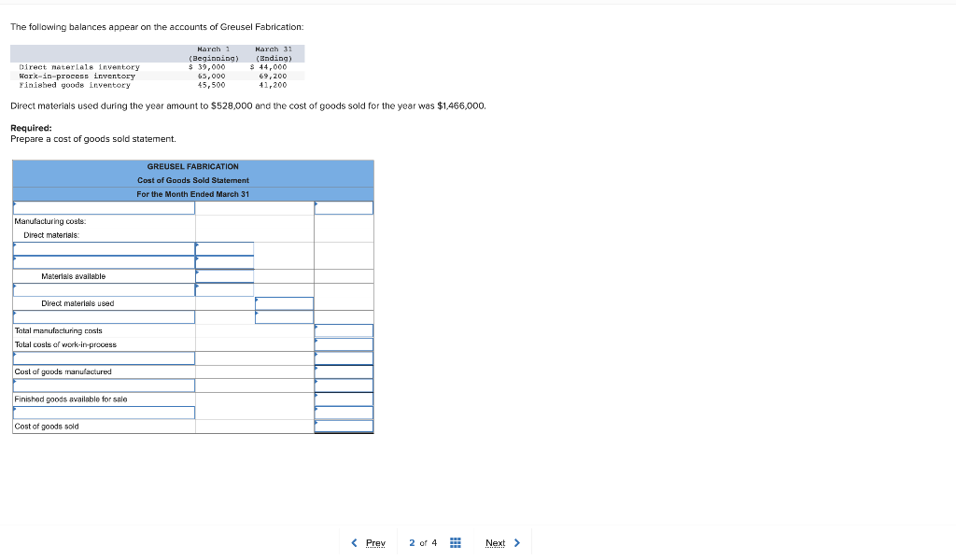Select the Direct materials used amount field

pos(284,303)
